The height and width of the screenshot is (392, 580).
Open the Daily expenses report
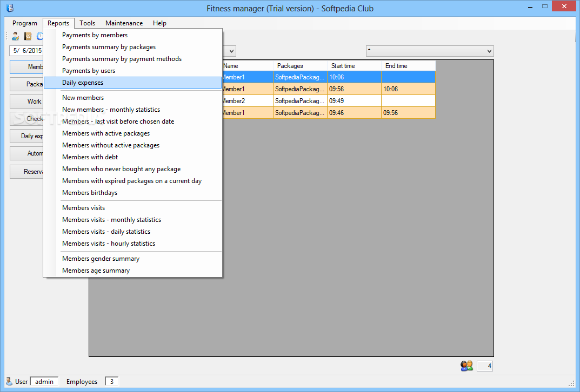click(x=133, y=83)
